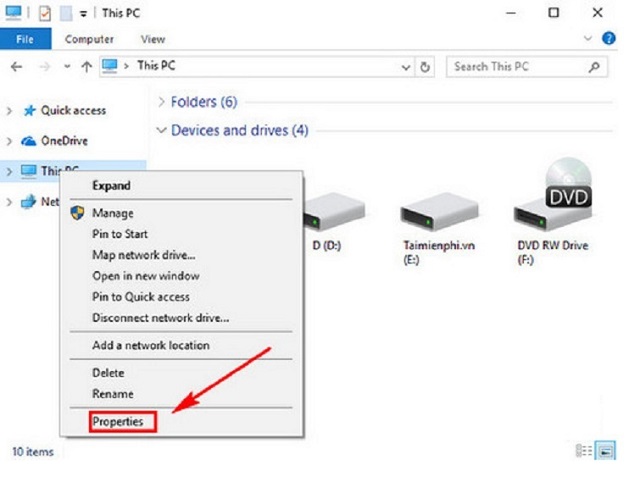This screenshot has width=640, height=482.
Task: Expand the Quick access tree node
Action: coord(9,111)
